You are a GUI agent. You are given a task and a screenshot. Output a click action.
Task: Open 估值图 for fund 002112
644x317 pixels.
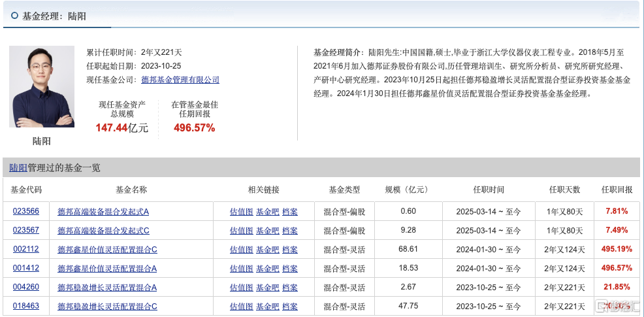pyautogui.click(x=242, y=250)
